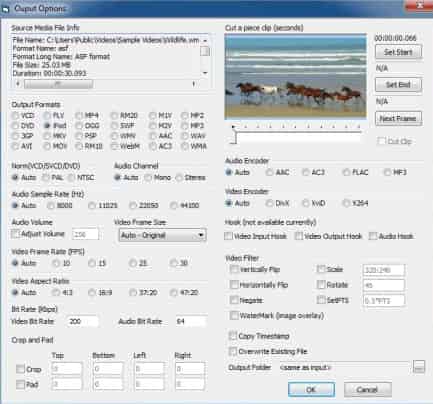Click the Rotate angle input field
The height and width of the screenshot is (404, 433).
pyautogui.click(x=384, y=285)
